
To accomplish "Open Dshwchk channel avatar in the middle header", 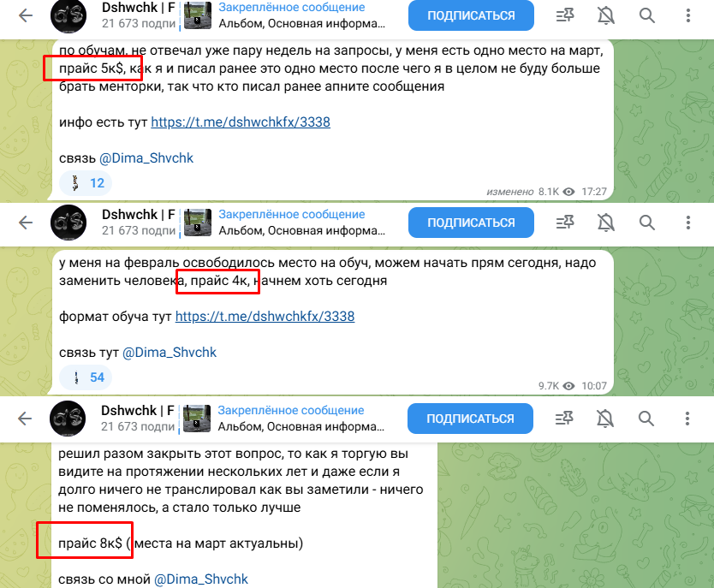I will [x=68, y=223].
